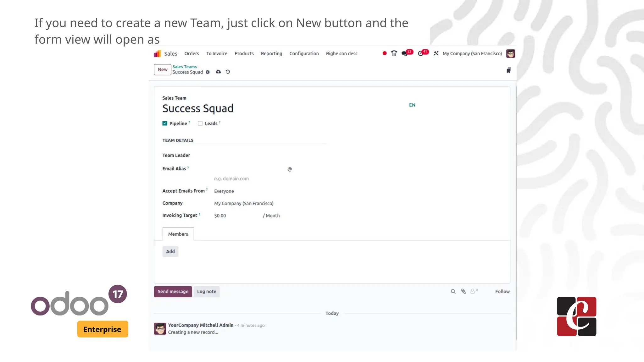Open the Accept Emails From dropdown showing Everyone

(x=270, y=191)
